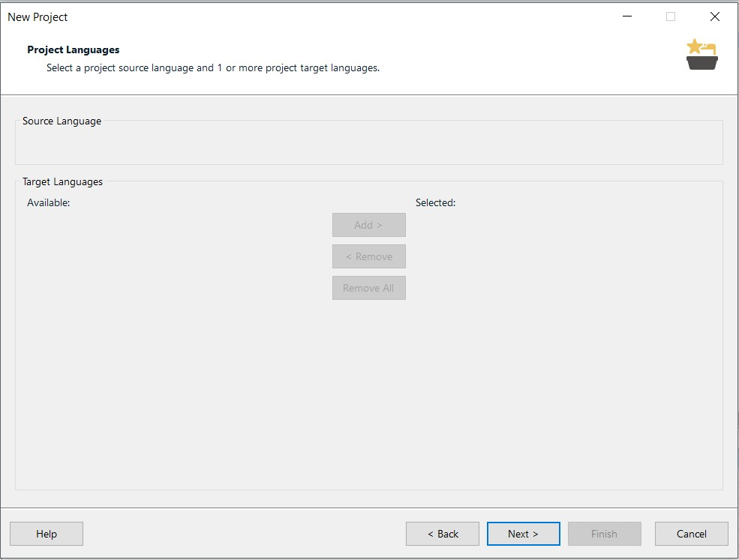Cancel the New Project wizard
This screenshot has width=739, height=560.
pos(692,534)
